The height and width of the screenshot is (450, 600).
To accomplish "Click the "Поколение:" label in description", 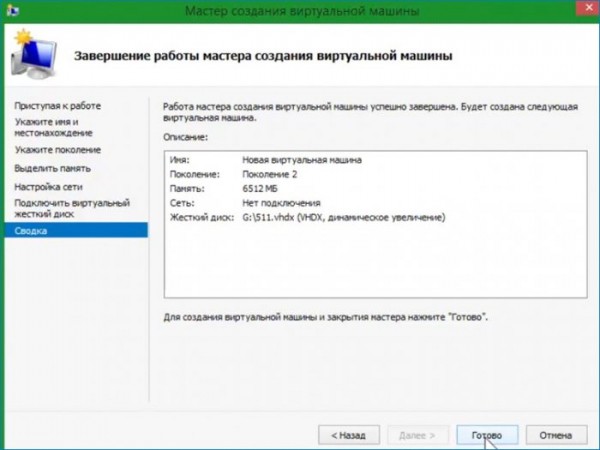I will tap(195, 174).
